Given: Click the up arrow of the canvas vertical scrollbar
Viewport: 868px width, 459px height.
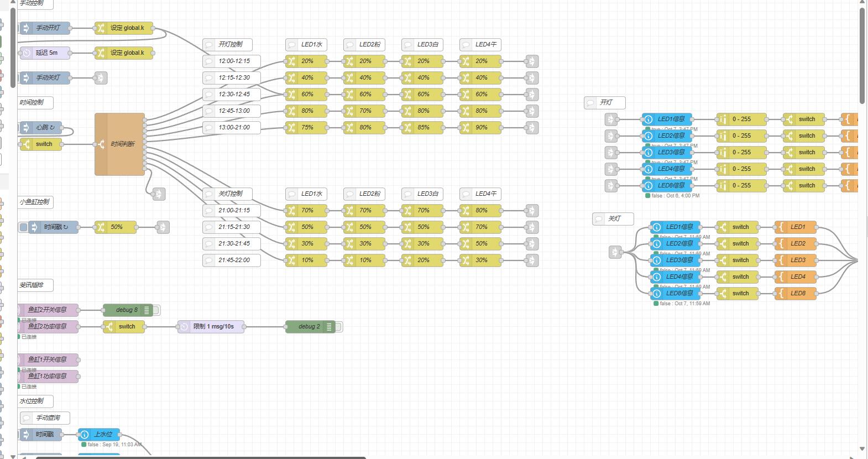Looking at the screenshot, I should coord(862,3).
